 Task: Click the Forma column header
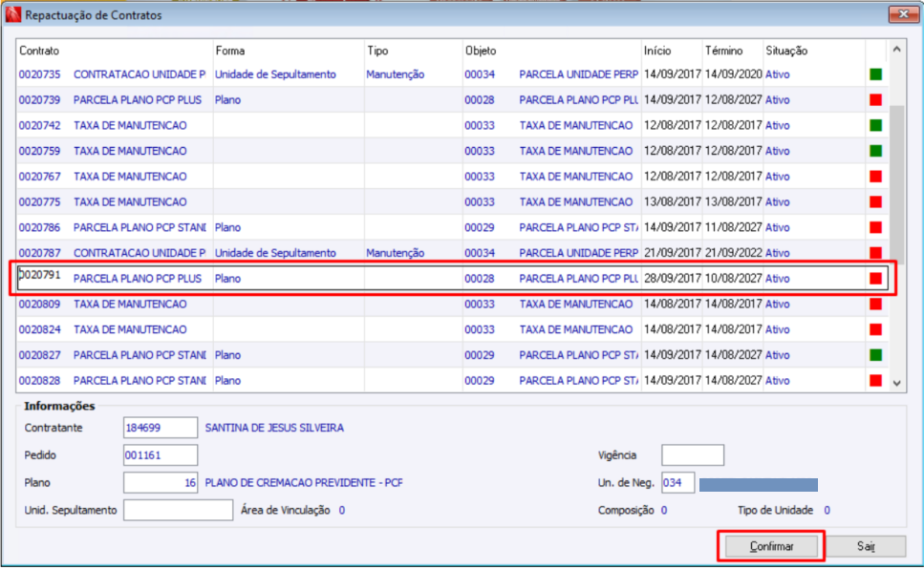click(230, 51)
